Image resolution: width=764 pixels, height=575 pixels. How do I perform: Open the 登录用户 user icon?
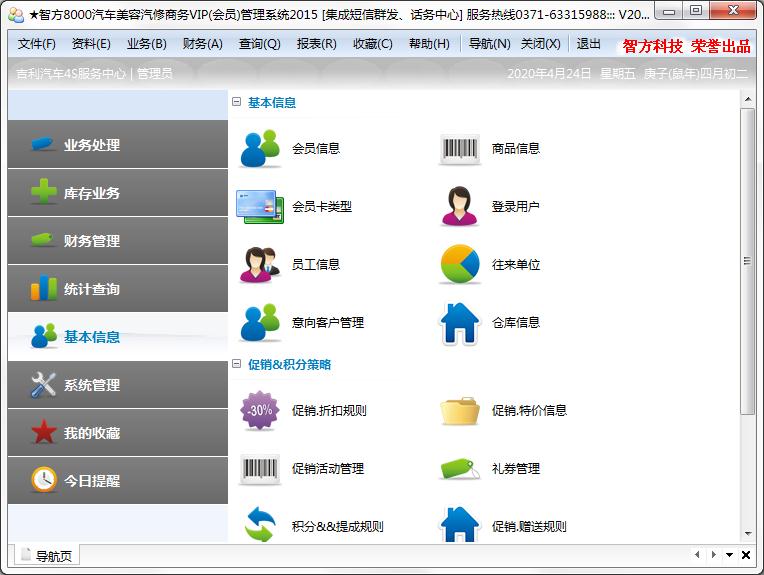coord(459,206)
